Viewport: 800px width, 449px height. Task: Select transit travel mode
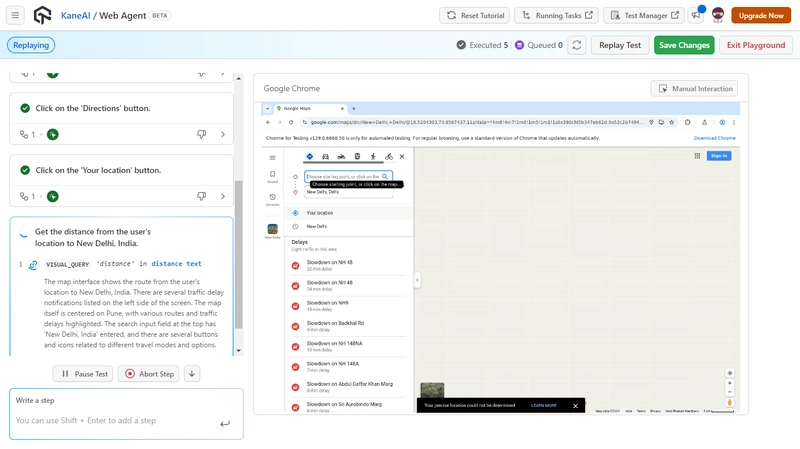pyautogui.click(x=357, y=157)
